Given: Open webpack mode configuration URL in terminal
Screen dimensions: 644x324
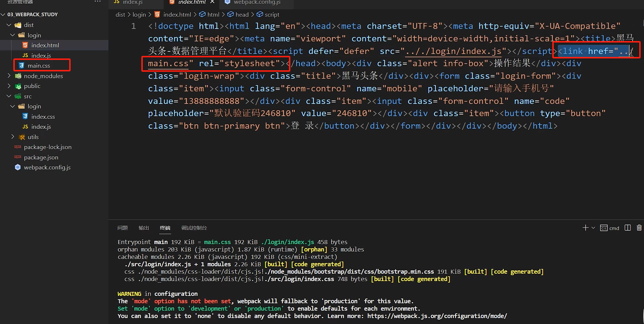Looking at the screenshot, I should [437, 316].
